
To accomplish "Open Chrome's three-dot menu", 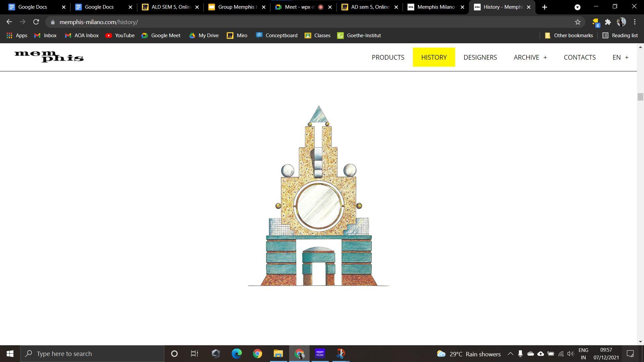I will pos(635,22).
